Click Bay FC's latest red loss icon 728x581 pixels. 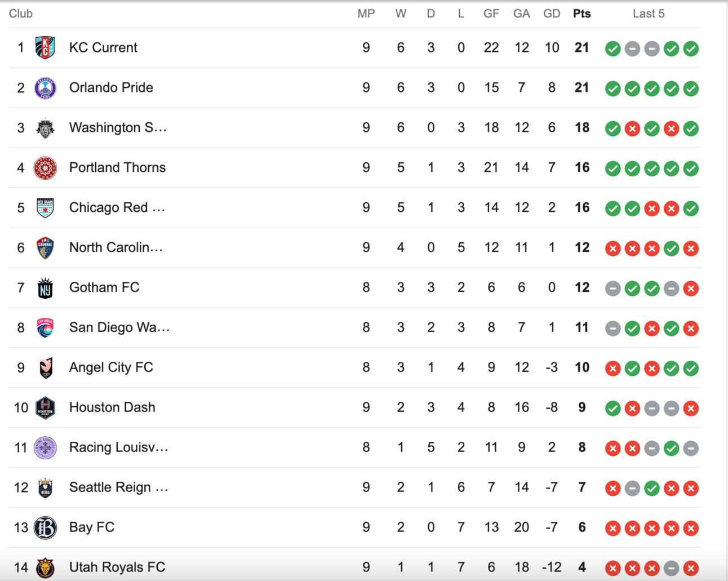click(x=691, y=528)
